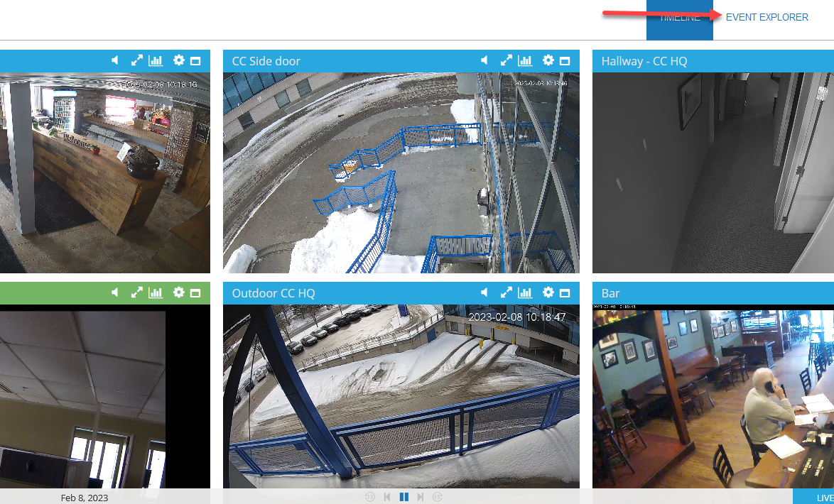834x504 pixels.
Task: Select the Bar camera video feed
Action: pos(713,396)
